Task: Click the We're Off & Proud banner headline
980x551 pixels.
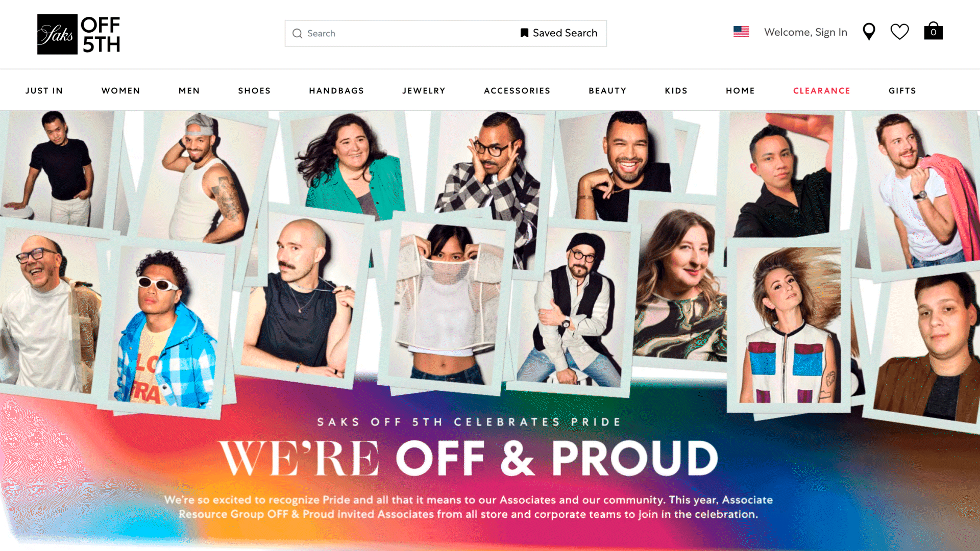Action: [469, 458]
